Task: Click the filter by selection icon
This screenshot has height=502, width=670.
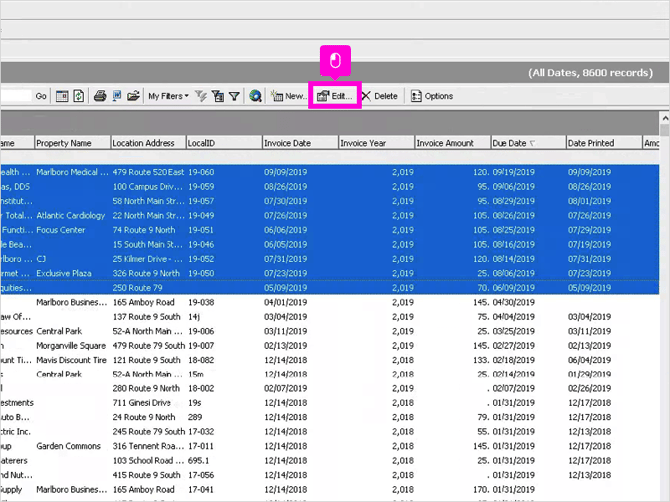Action: 218,96
